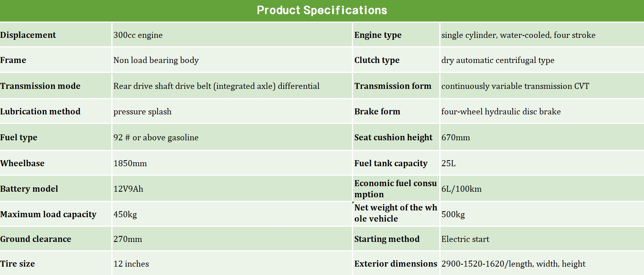Select the Exterior dimensions value cell
Viewport: 644px width, 275px height.
pos(513,264)
